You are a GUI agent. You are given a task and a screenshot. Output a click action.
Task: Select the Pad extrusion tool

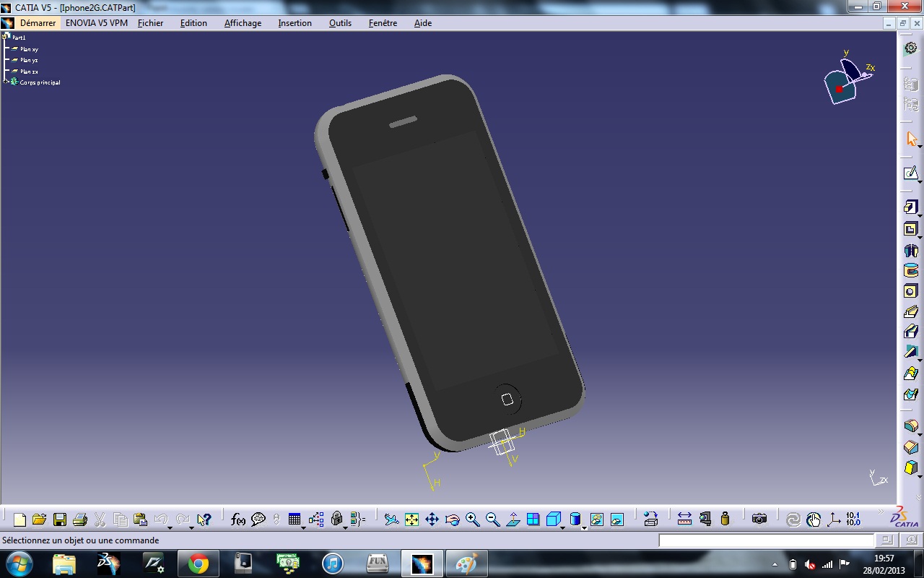911,207
